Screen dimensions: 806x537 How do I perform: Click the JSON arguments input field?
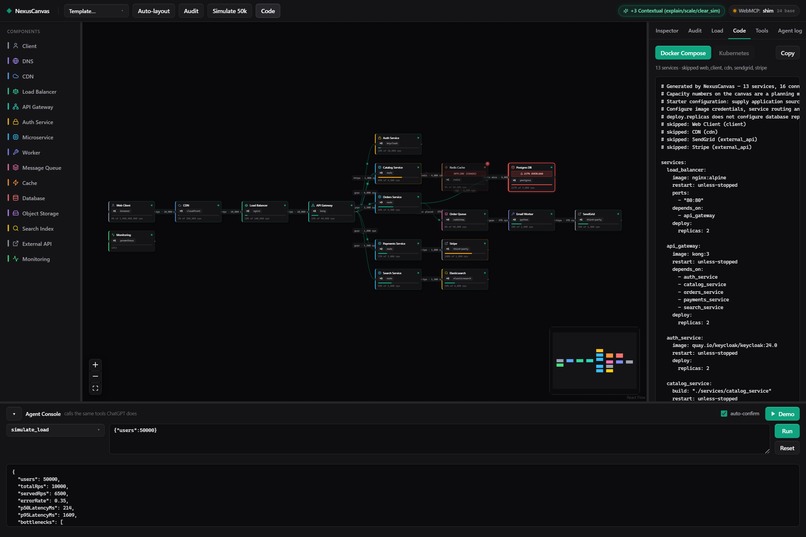(x=439, y=439)
